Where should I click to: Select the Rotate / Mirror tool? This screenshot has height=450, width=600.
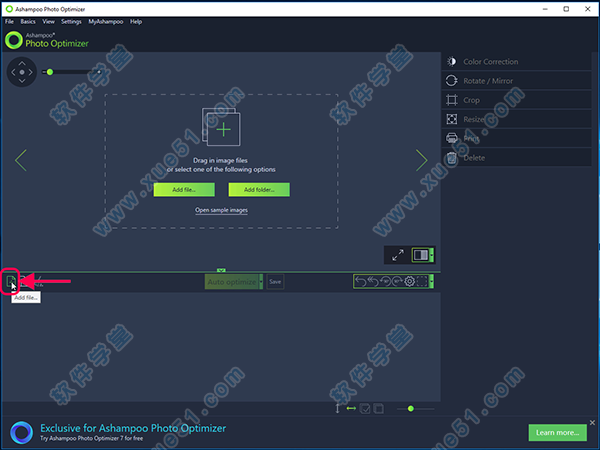tap(490, 81)
